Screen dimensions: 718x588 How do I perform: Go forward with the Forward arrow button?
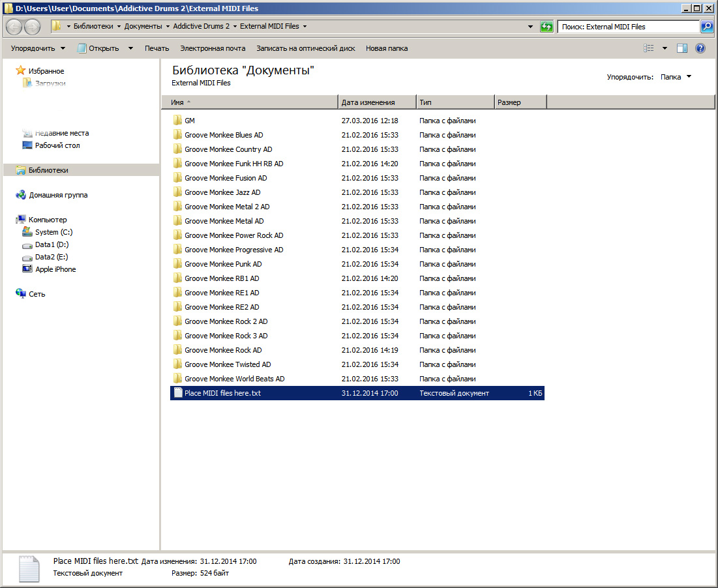(x=32, y=27)
